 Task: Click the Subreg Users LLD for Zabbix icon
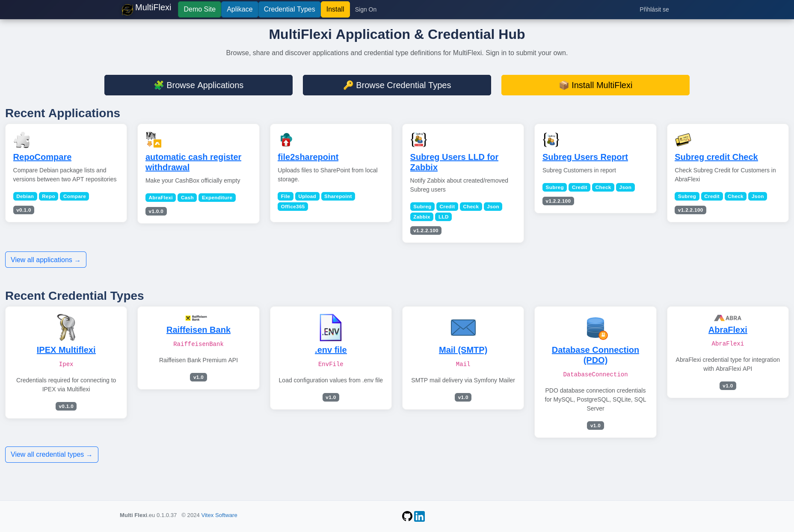coord(418,140)
